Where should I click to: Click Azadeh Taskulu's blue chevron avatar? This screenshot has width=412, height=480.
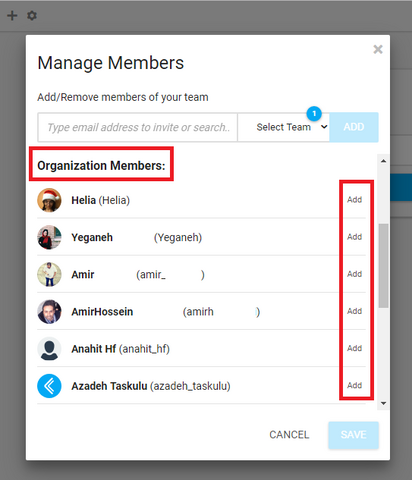[49, 386]
